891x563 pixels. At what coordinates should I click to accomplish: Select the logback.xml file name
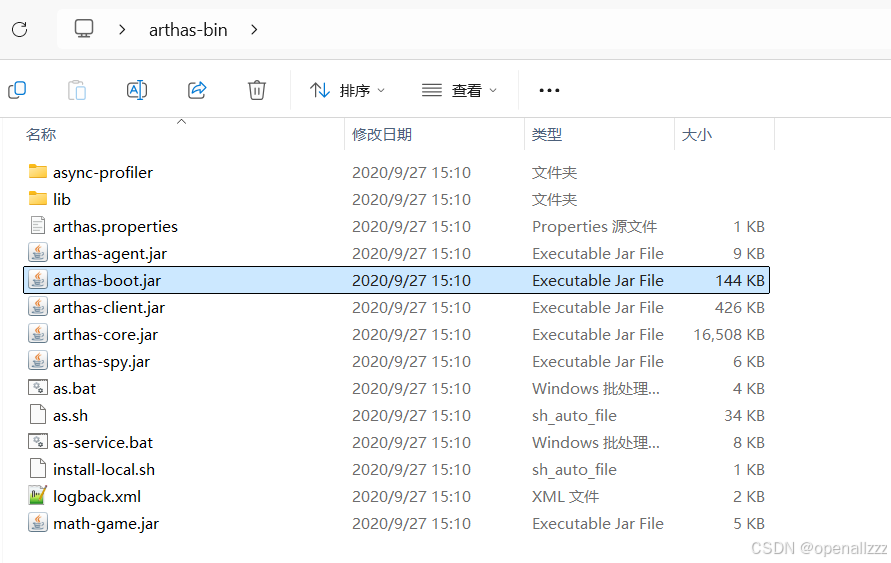point(97,497)
